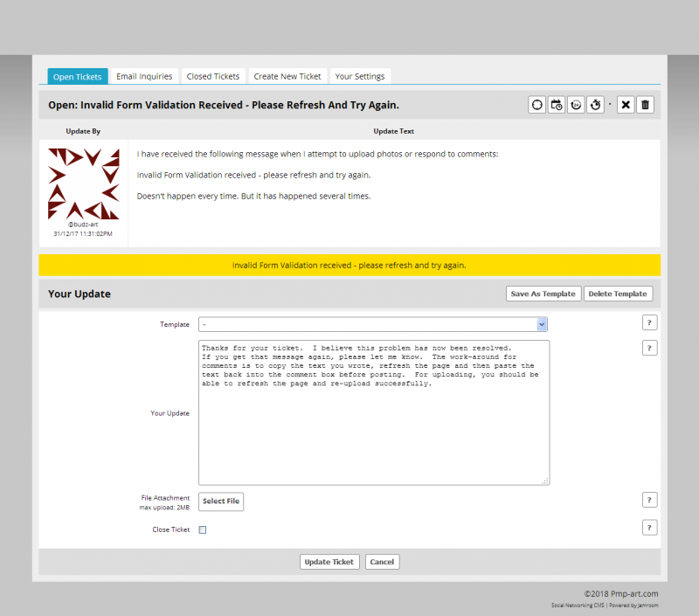Click the calendar with clock icon
The width and height of the screenshot is (699, 616).
557,105
